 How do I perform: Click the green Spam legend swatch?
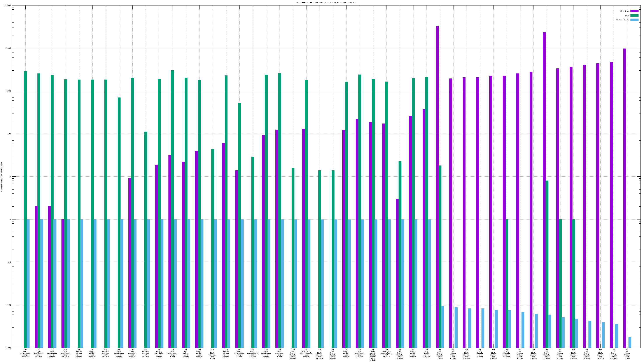(x=634, y=16)
